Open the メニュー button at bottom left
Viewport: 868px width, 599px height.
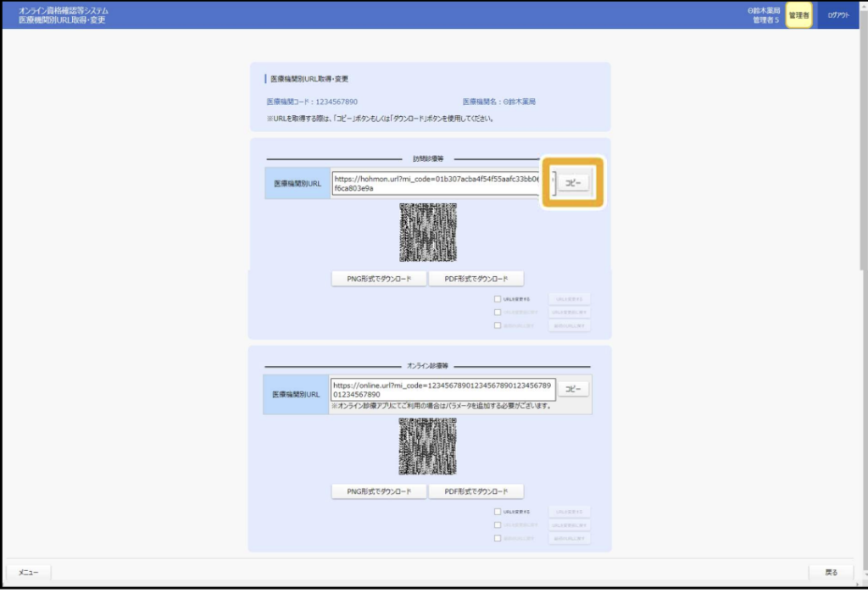click(29, 573)
